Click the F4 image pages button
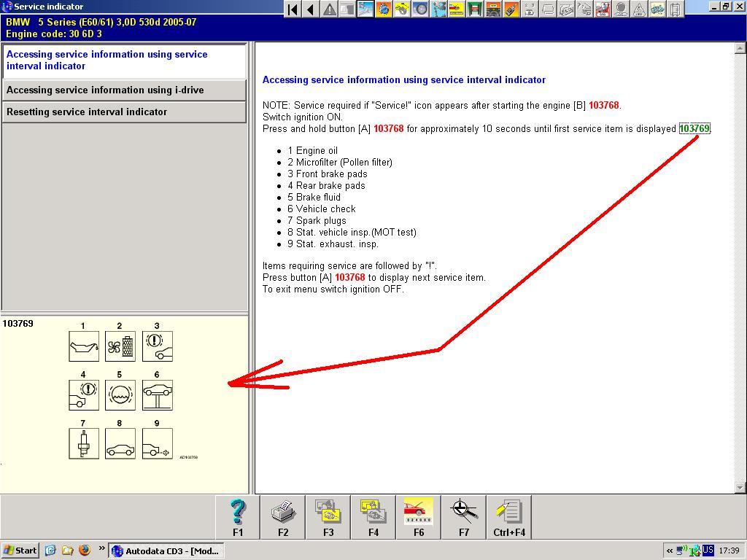 point(373,518)
